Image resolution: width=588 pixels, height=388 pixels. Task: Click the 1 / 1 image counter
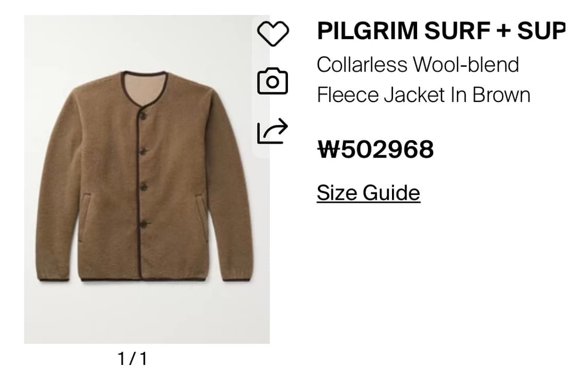[133, 358]
